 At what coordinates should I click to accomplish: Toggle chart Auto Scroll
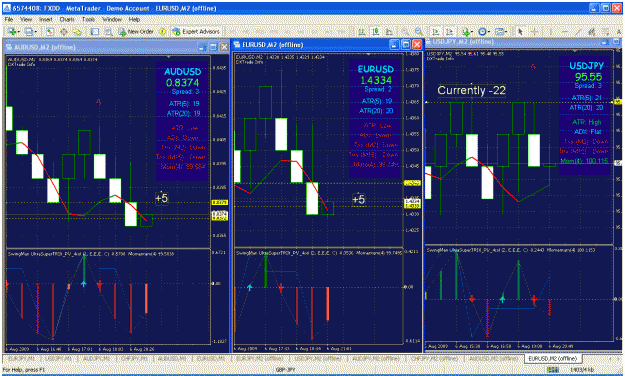tap(436, 31)
